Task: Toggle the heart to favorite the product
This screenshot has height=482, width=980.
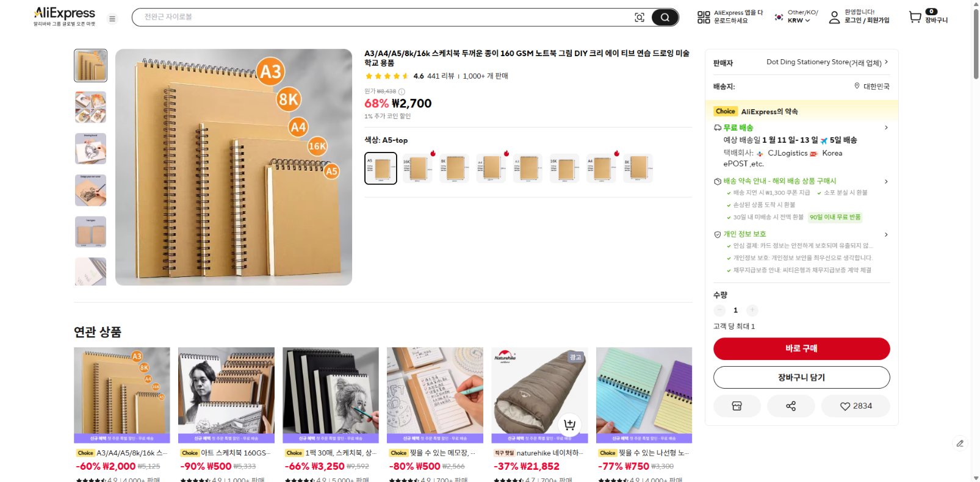Action: click(846, 406)
